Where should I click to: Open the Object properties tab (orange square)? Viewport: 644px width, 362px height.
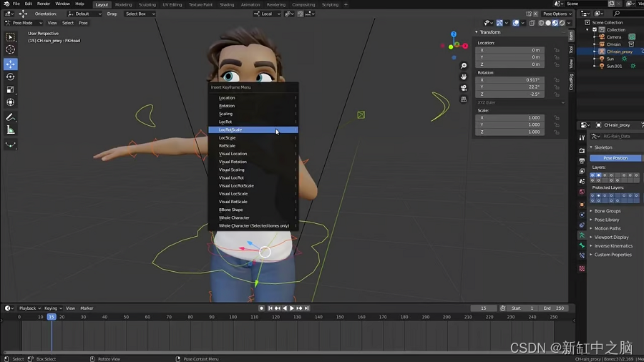(x=582, y=205)
